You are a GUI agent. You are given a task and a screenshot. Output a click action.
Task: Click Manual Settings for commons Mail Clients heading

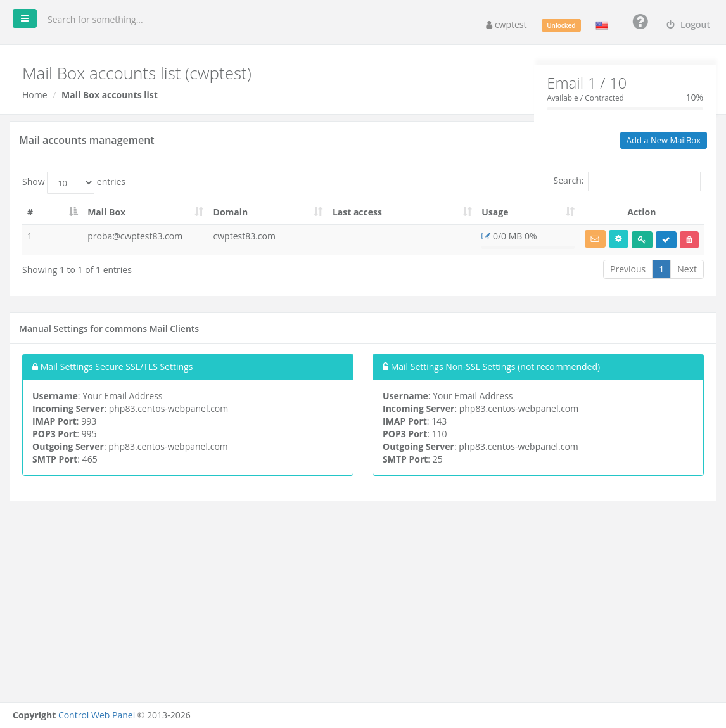[x=108, y=329]
